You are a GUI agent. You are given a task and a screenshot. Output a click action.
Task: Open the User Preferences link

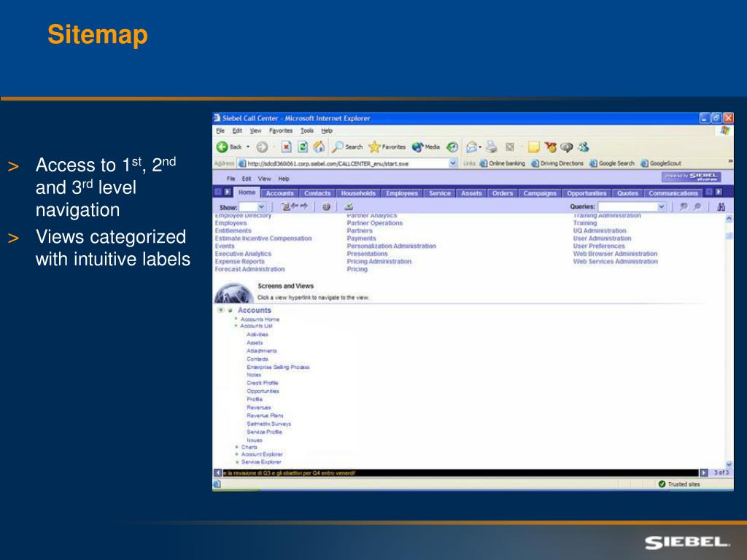(599, 246)
